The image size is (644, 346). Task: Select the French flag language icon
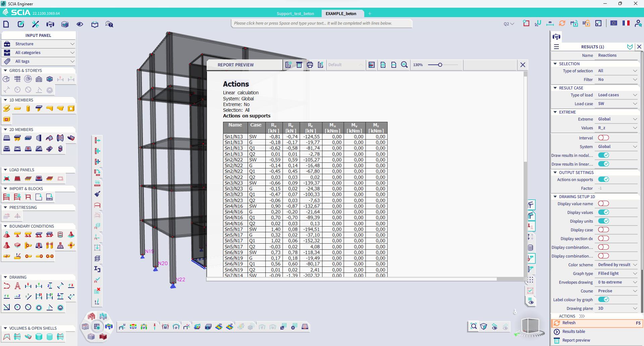point(626,23)
